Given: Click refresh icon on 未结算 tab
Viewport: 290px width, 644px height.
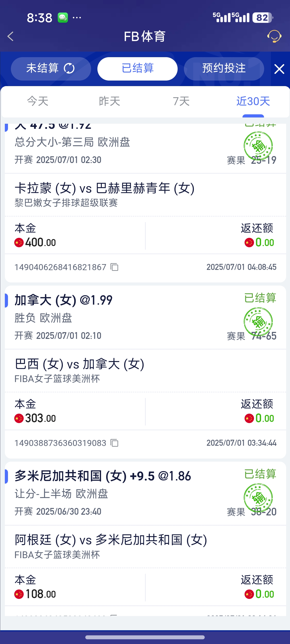Looking at the screenshot, I should [x=69, y=69].
